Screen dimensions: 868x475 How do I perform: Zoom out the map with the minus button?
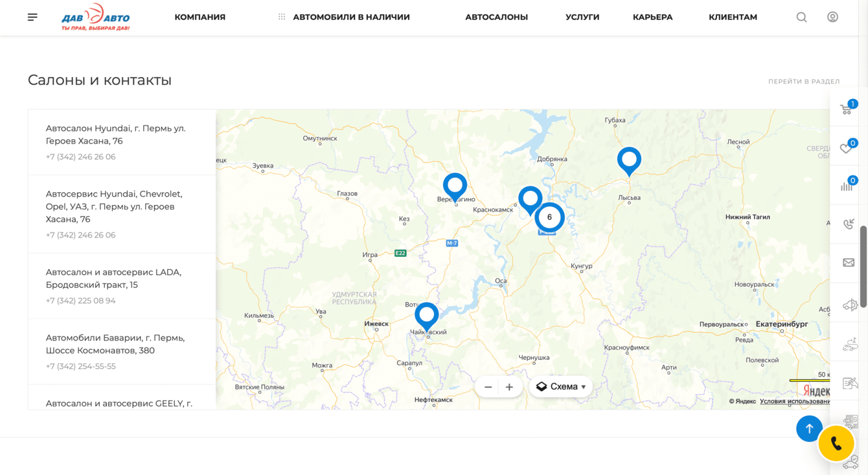488,387
